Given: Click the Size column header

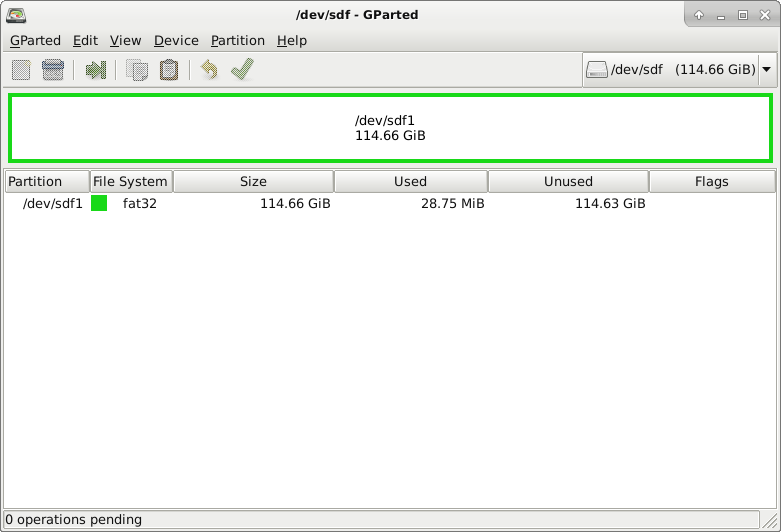Looking at the screenshot, I should click(x=254, y=181).
